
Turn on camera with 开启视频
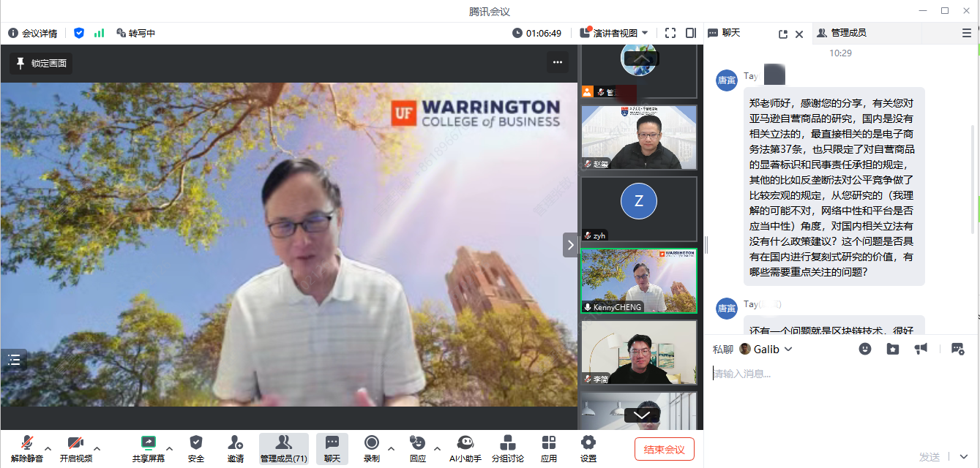(x=75, y=448)
